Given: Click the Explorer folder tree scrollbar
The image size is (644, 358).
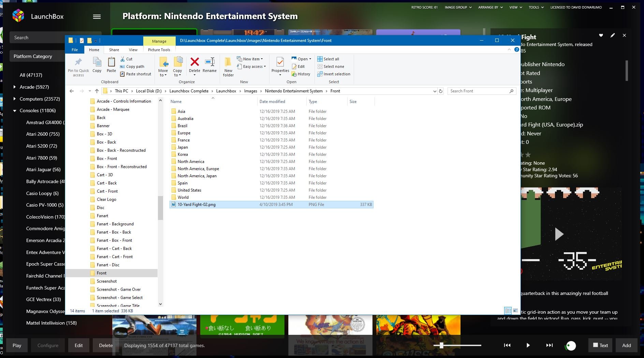Looking at the screenshot, I should pyautogui.click(x=160, y=208).
